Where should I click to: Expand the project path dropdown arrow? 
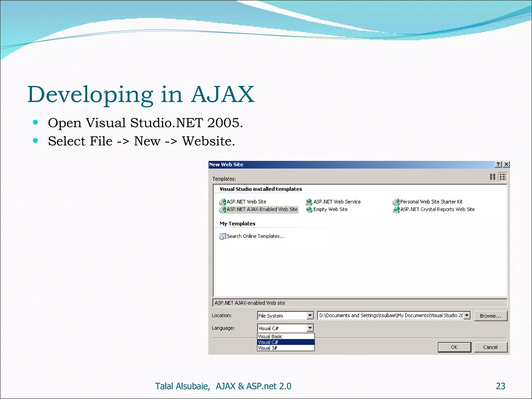coord(467,316)
